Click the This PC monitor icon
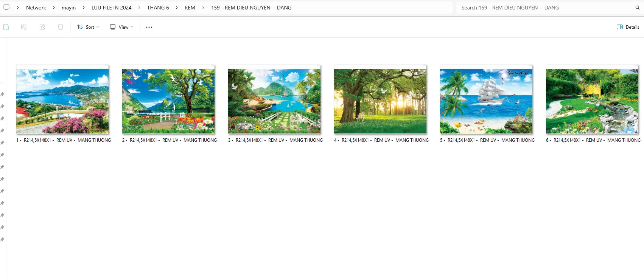 [x=6, y=8]
